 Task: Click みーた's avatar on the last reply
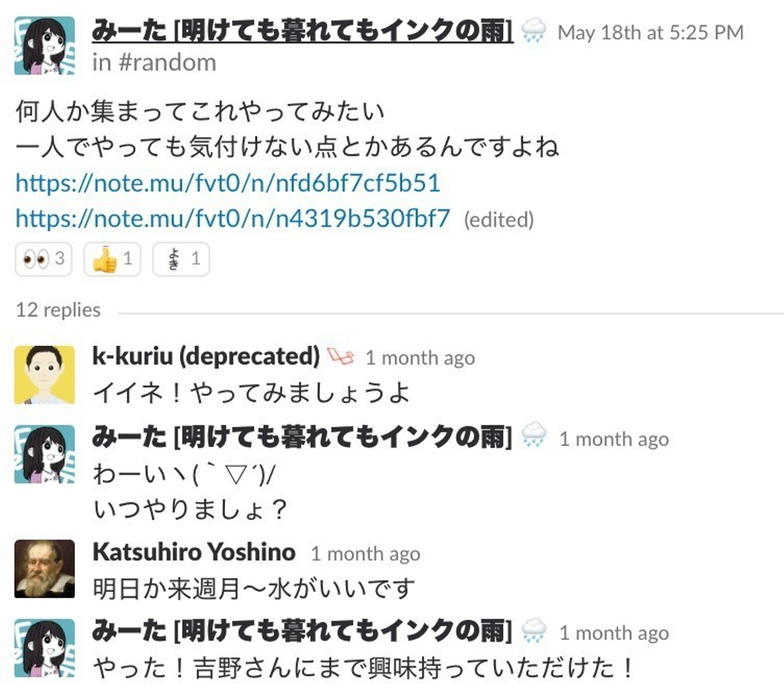click(45, 648)
